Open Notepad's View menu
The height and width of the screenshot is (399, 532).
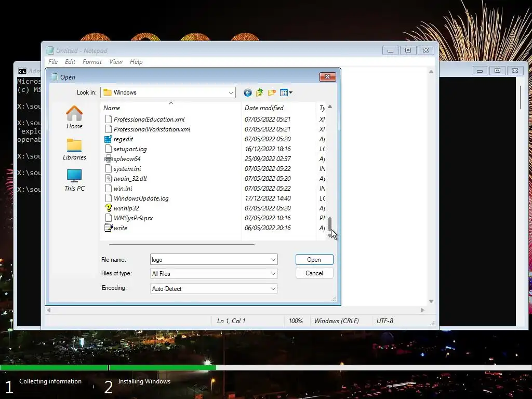point(116,62)
